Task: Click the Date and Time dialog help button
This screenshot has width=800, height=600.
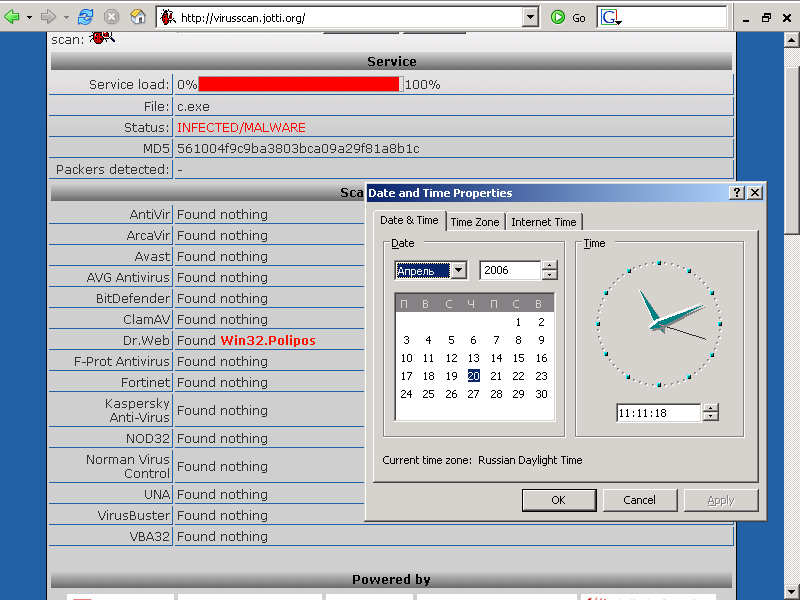Action: 736,193
